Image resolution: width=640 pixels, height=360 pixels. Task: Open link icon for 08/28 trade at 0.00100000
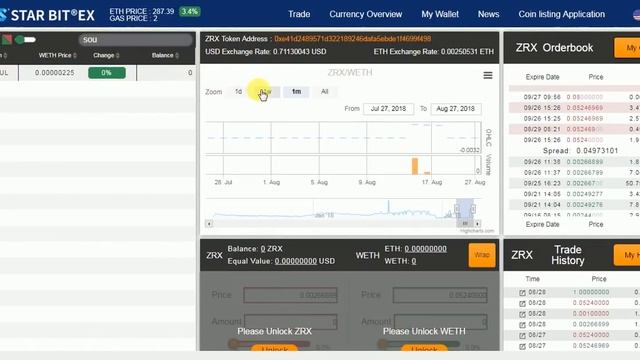(522, 314)
